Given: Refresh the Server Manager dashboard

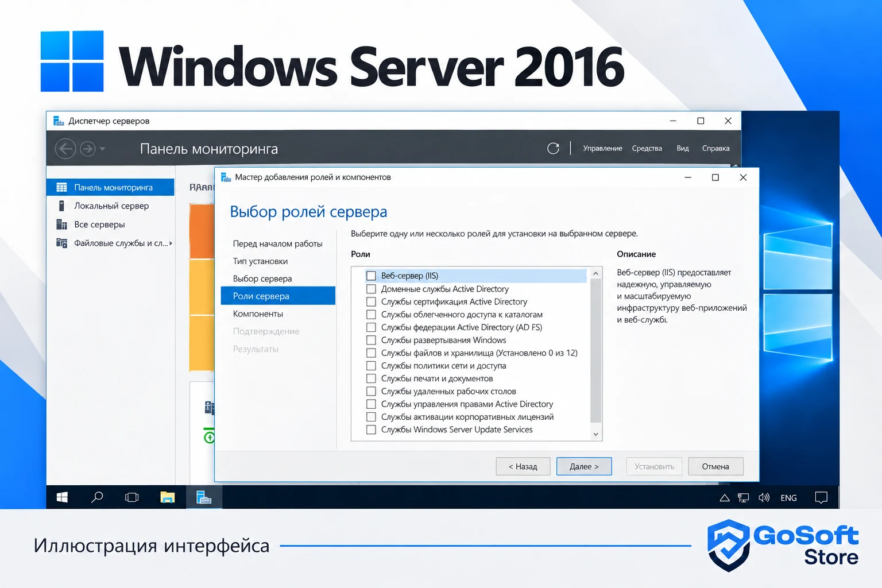Looking at the screenshot, I should (x=553, y=148).
